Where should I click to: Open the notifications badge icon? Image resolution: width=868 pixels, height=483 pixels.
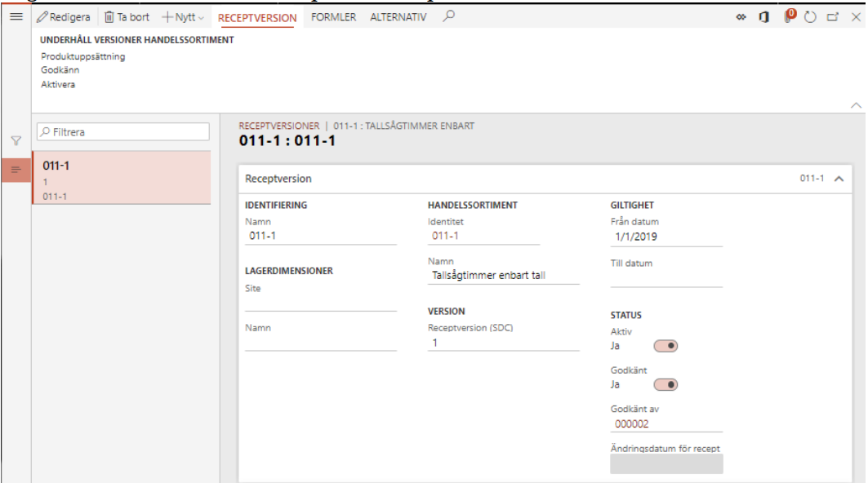[x=790, y=16]
